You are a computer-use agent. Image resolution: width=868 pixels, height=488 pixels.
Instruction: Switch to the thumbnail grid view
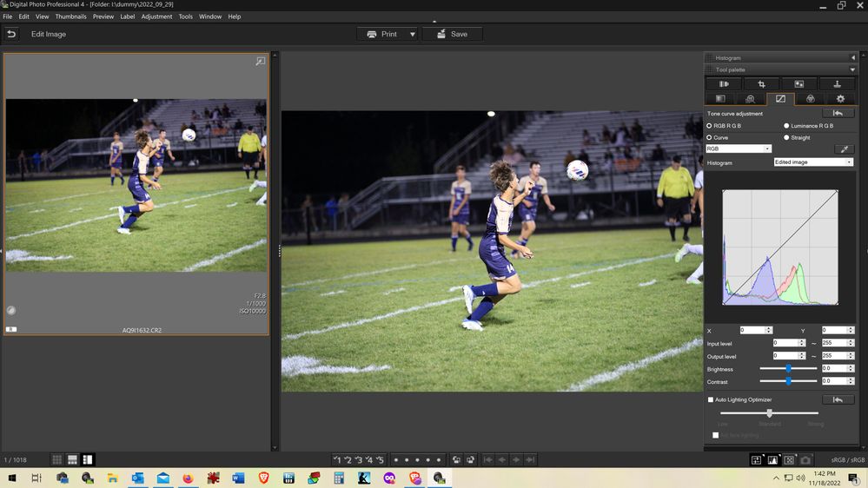click(x=56, y=459)
